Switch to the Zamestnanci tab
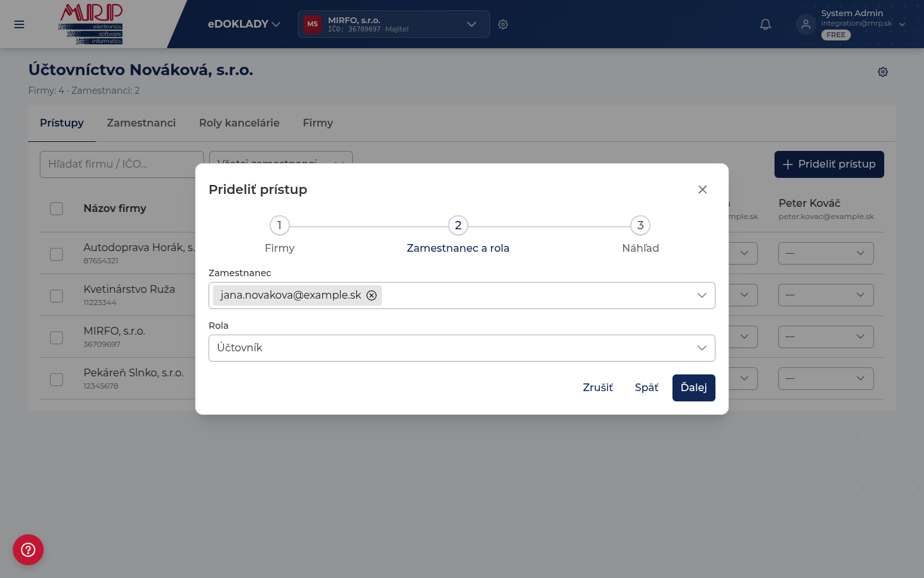 (x=141, y=123)
